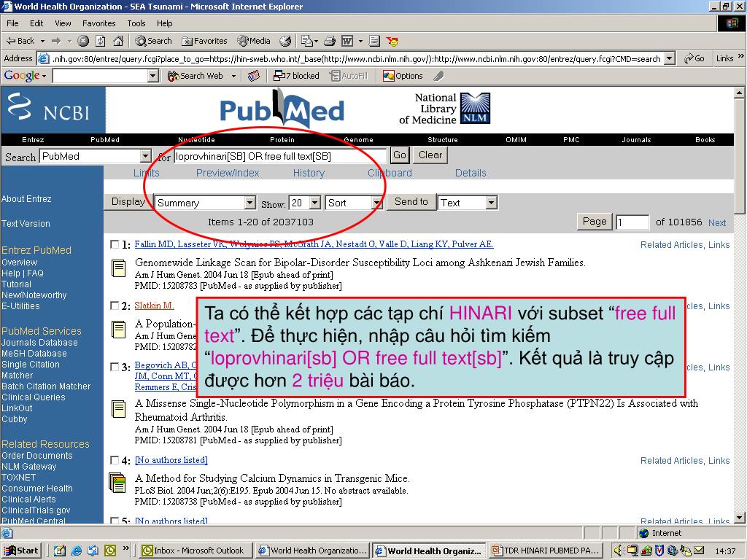Open the File menu

[12, 23]
